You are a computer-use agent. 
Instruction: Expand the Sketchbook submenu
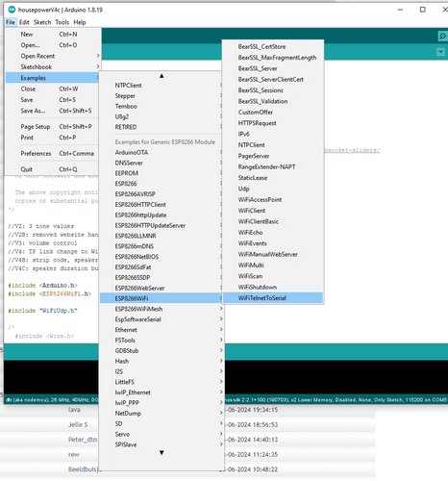point(53,67)
